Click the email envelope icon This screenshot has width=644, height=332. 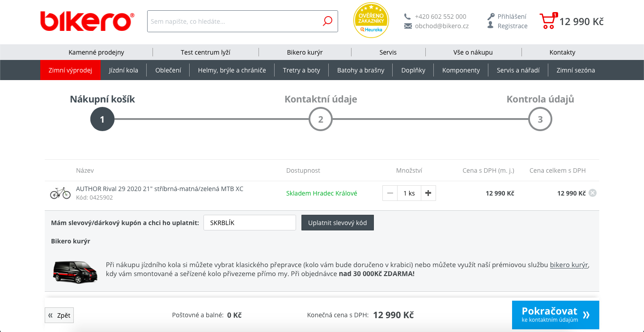pyautogui.click(x=407, y=26)
